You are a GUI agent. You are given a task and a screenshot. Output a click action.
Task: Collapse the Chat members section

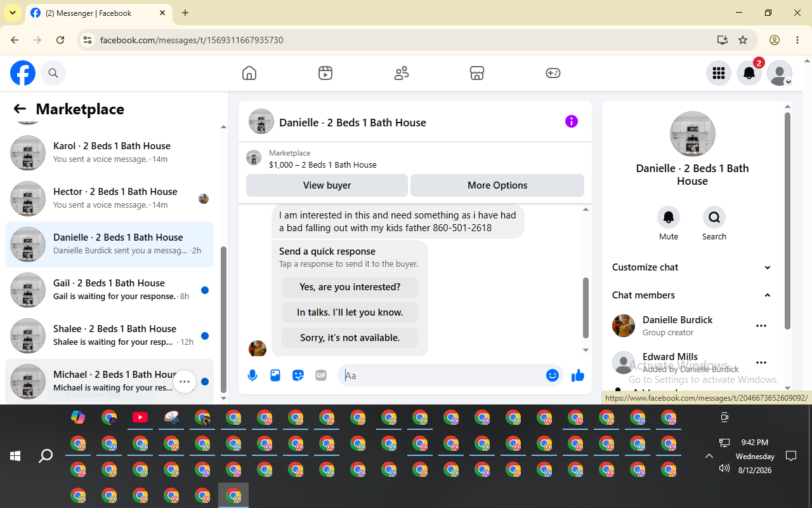(692, 295)
